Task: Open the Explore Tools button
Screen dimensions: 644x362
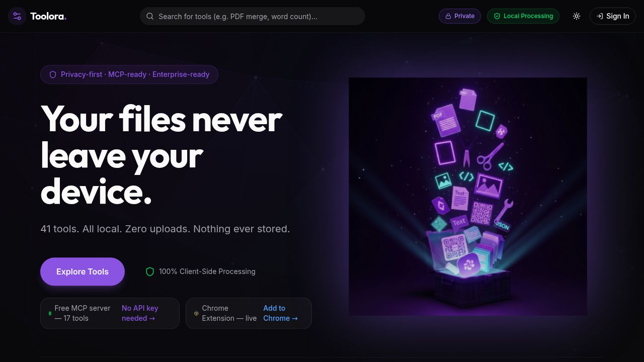Action: (x=83, y=271)
